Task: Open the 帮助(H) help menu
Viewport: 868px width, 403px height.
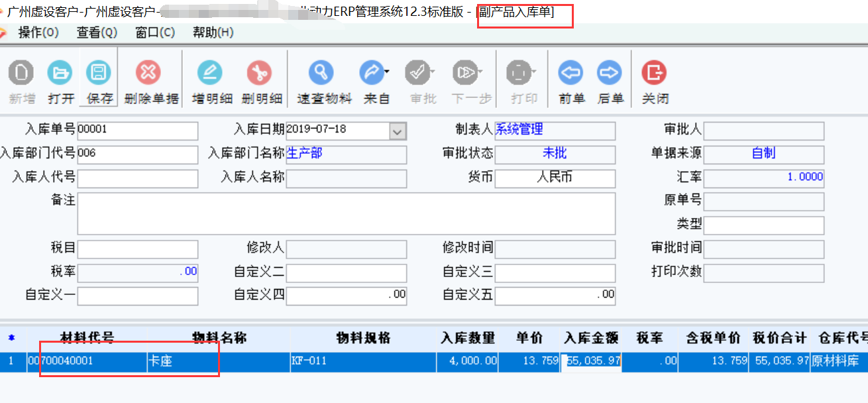Action: coord(211,31)
